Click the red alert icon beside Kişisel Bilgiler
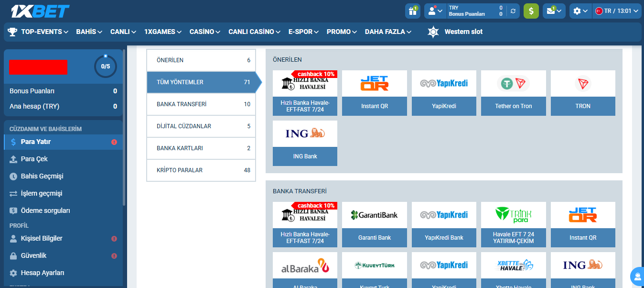The image size is (644, 288). pyautogui.click(x=114, y=239)
